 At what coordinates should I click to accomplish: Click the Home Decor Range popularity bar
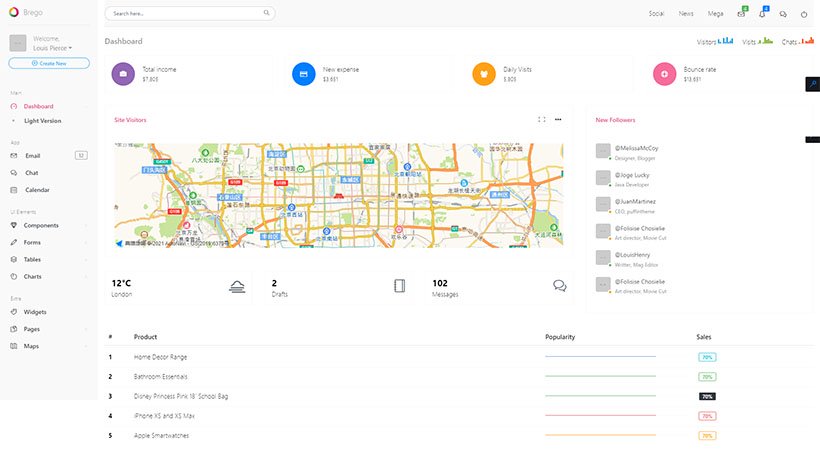[600, 357]
